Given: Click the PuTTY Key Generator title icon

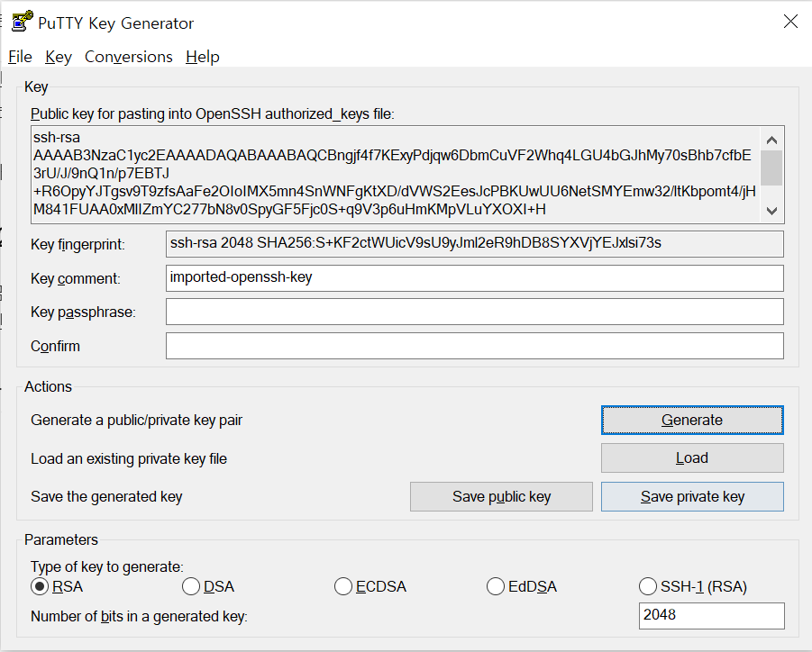Looking at the screenshot, I should (x=23, y=22).
